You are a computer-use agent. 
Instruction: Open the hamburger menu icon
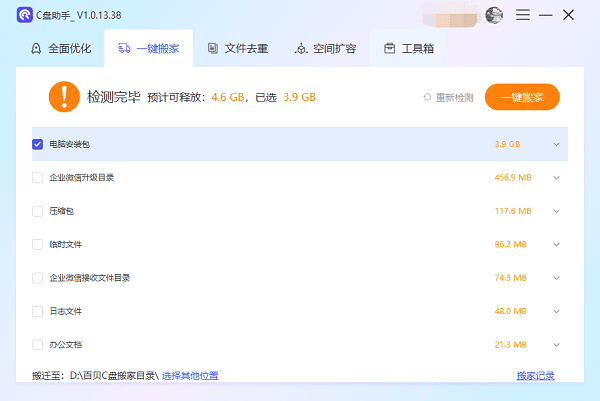click(522, 15)
